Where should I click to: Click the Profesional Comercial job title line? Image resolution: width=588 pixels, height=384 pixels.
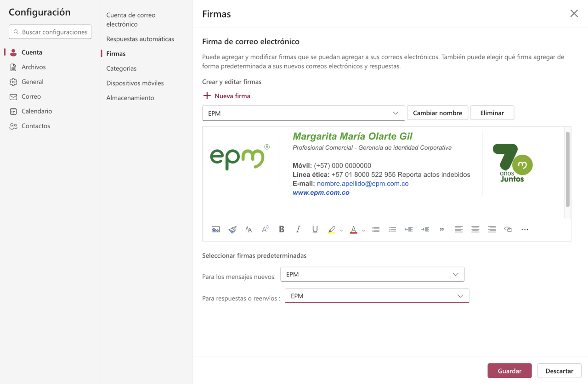tap(372, 148)
